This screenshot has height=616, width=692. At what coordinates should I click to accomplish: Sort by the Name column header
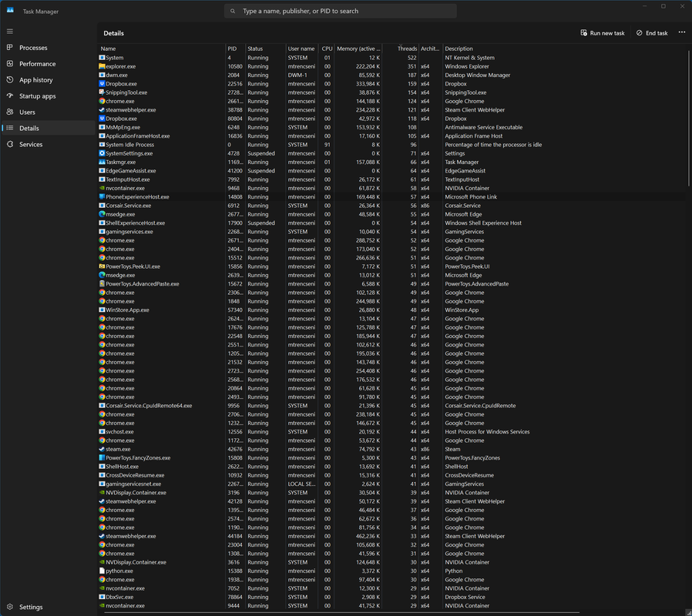pos(162,49)
